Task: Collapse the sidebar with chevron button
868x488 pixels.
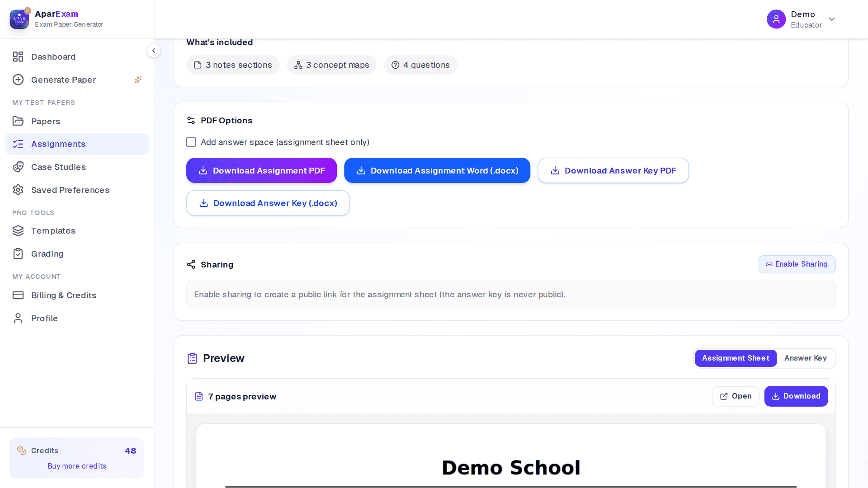Action: [154, 51]
